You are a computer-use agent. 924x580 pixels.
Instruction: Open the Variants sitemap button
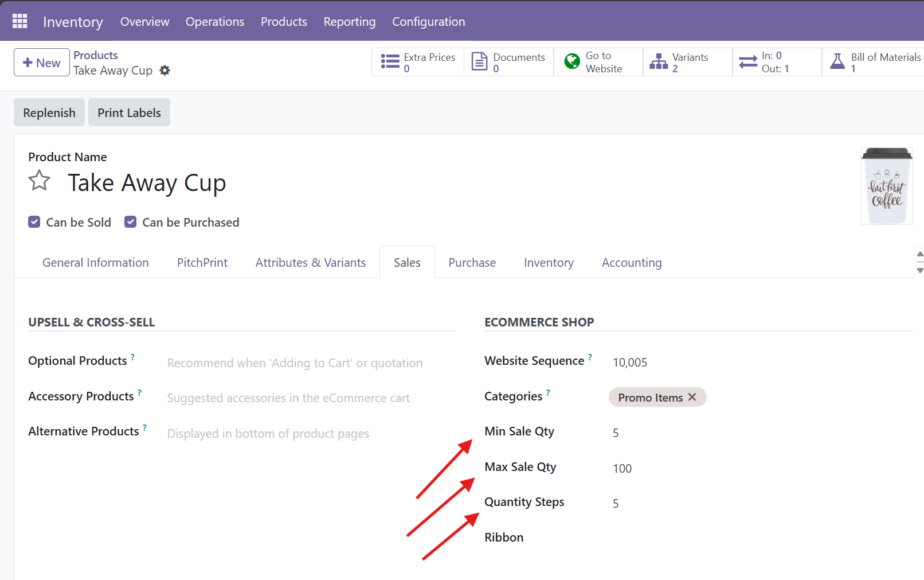(688, 62)
